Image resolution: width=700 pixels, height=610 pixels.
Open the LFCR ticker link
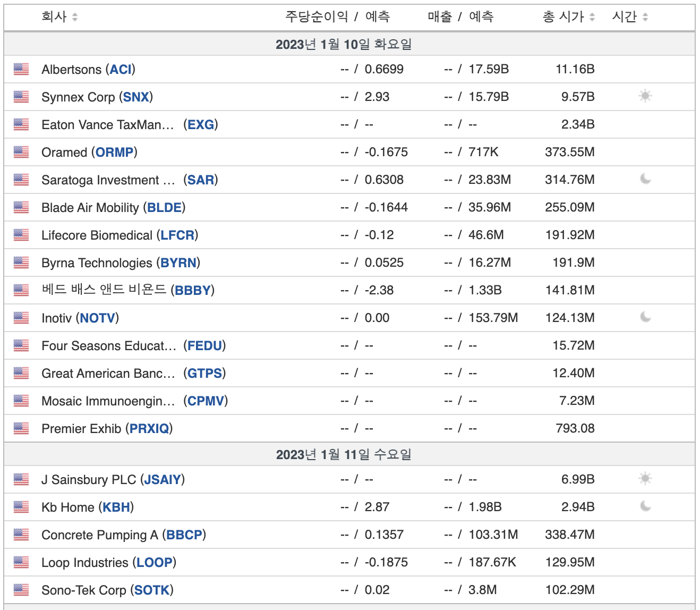[177, 235]
